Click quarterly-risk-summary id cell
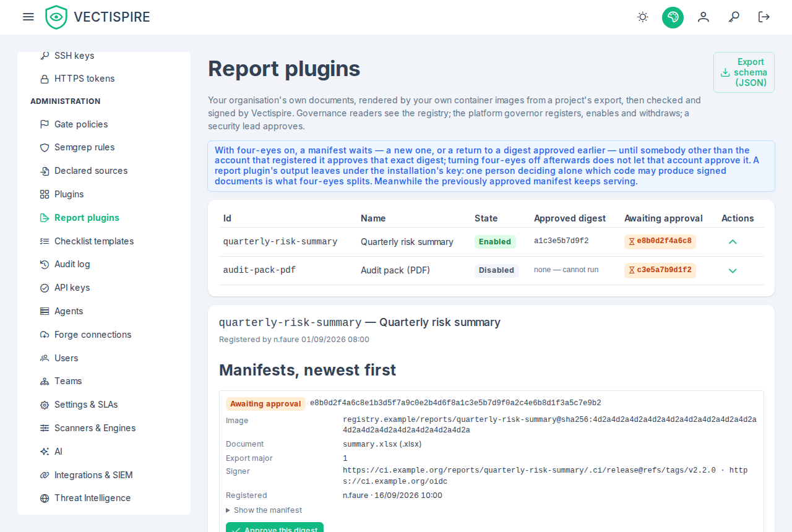The width and height of the screenshot is (792, 532). click(x=280, y=242)
